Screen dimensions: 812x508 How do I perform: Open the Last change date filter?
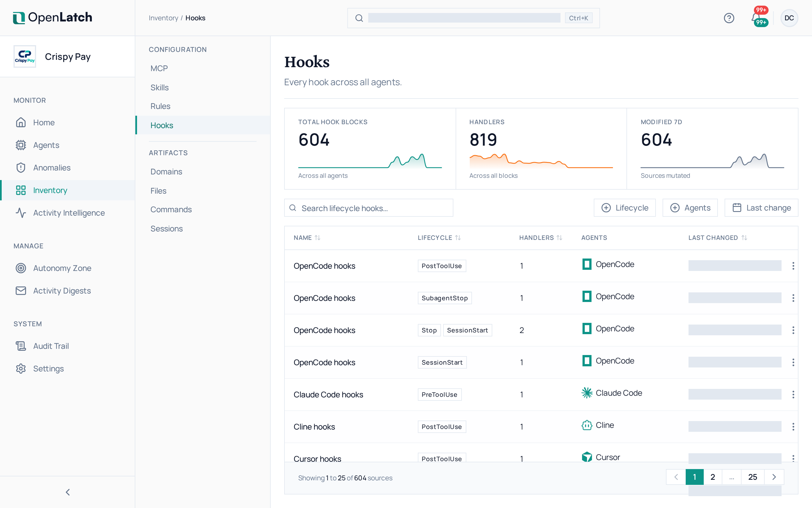pyautogui.click(x=761, y=208)
